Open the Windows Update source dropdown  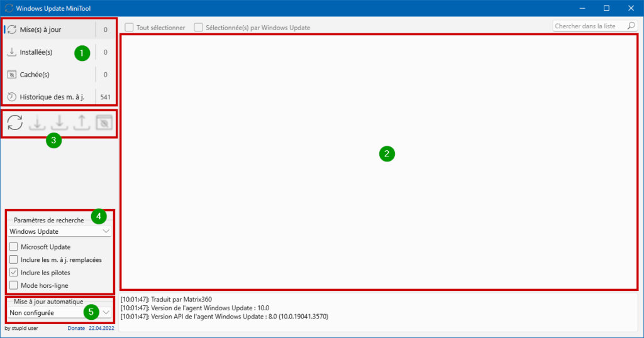pos(60,231)
